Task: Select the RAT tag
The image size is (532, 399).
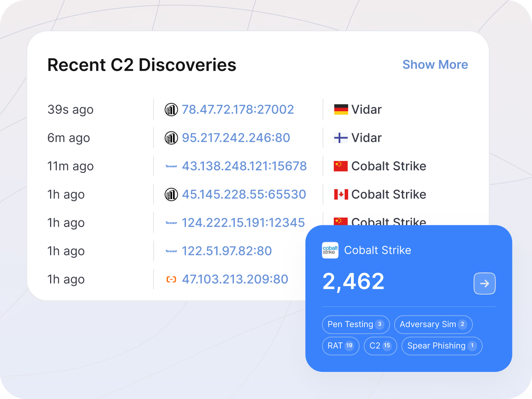Action: (x=341, y=346)
